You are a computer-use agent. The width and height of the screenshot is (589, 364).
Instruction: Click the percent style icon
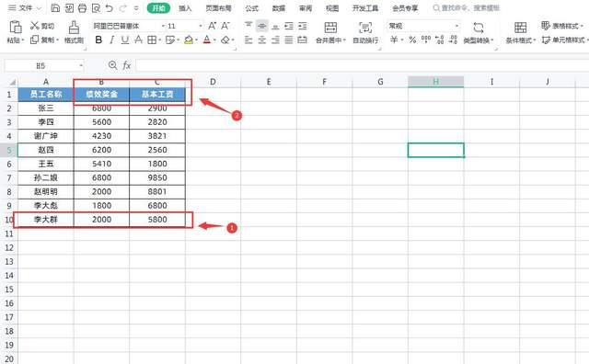click(412, 40)
